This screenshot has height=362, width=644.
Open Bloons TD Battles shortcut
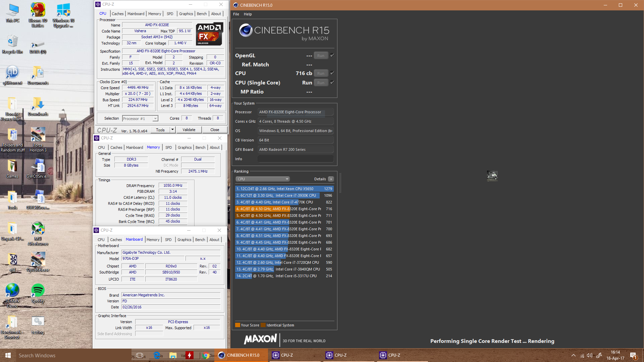38,15
